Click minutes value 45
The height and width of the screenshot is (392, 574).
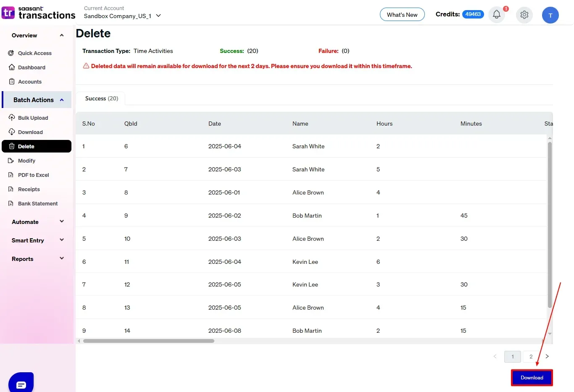click(x=464, y=216)
